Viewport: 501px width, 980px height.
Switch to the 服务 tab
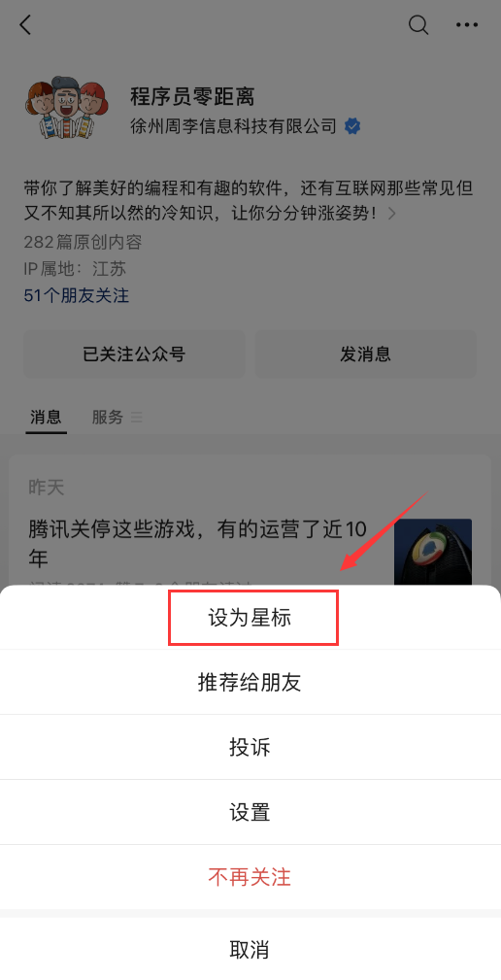pos(108,417)
